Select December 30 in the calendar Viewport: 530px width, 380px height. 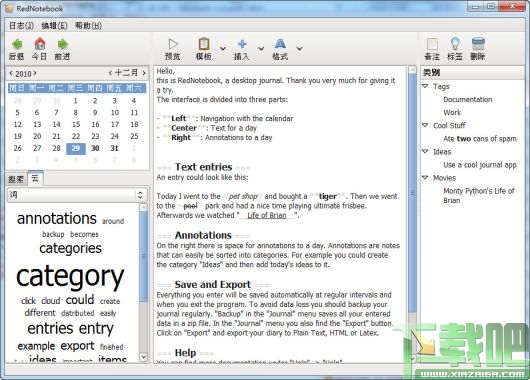click(x=95, y=148)
